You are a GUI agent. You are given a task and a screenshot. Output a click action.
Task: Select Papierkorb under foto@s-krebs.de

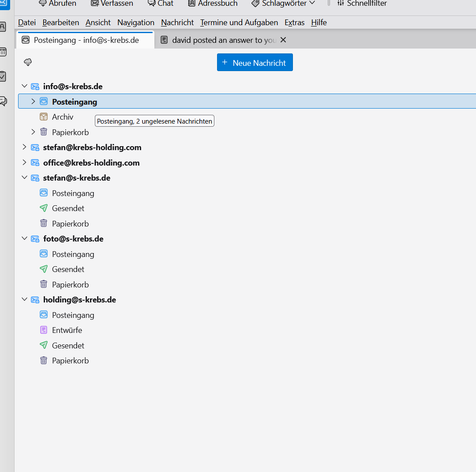(70, 285)
